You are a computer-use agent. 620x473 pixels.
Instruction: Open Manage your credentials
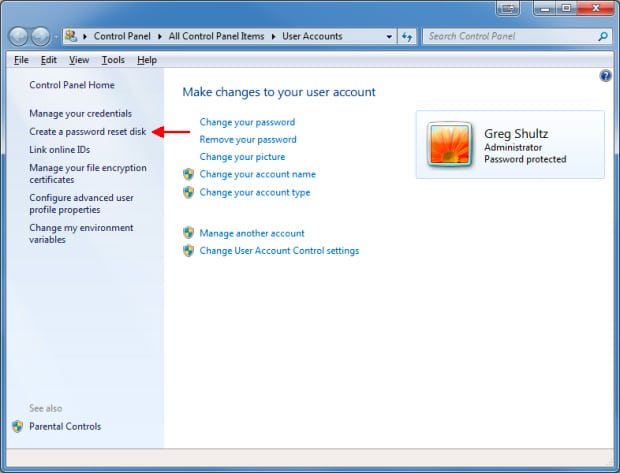pyautogui.click(x=80, y=114)
